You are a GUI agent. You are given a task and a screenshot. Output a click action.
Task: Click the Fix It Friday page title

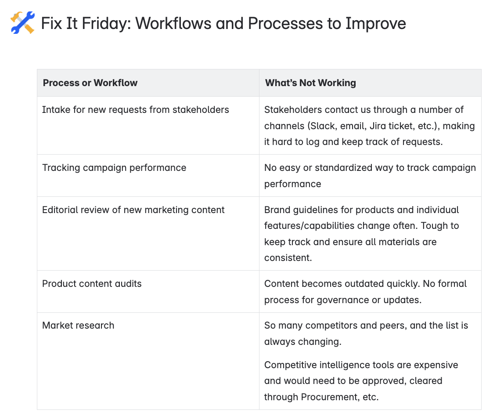tap(223, 23)
